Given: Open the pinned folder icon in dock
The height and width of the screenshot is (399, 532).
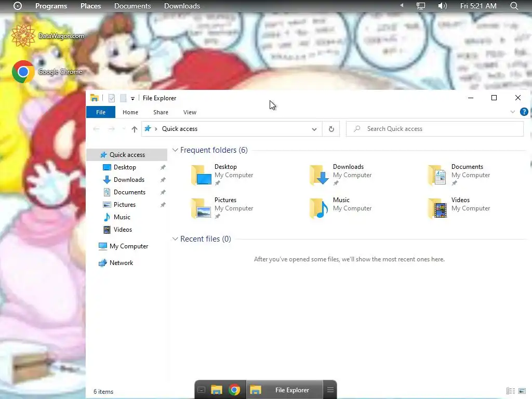Looking at the screenshot, I should [217, 390].
